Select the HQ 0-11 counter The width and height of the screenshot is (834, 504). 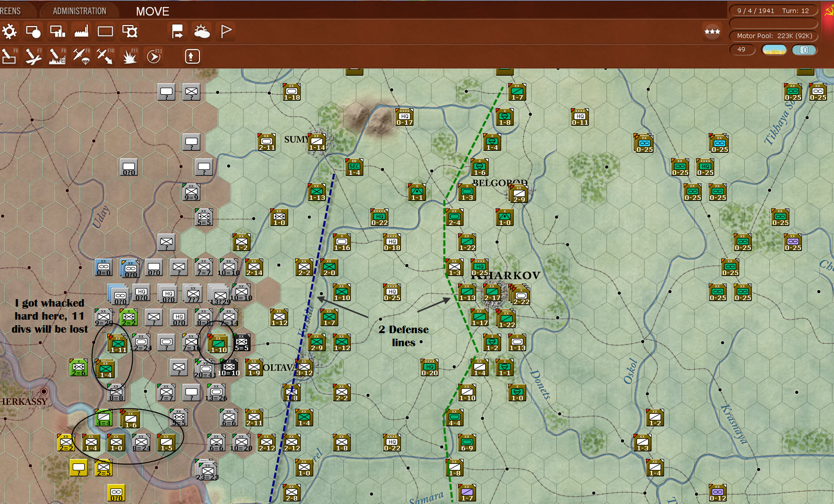point(580,117)
